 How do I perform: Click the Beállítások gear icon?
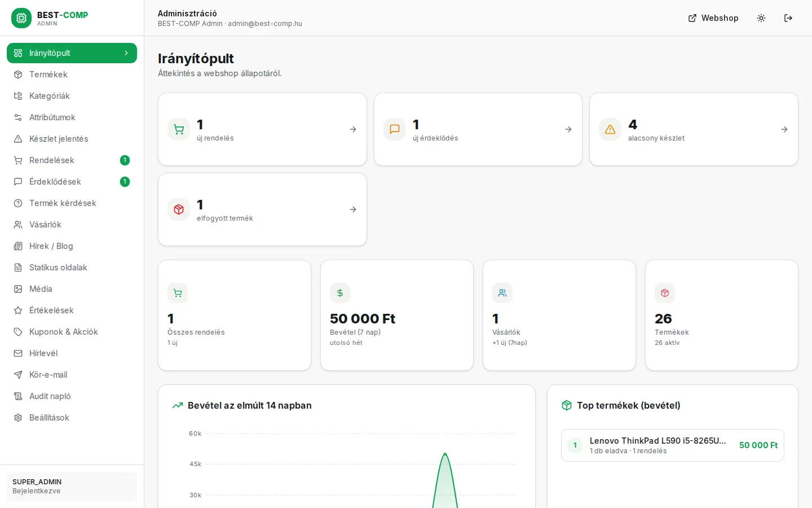click(x=18, y=418)
